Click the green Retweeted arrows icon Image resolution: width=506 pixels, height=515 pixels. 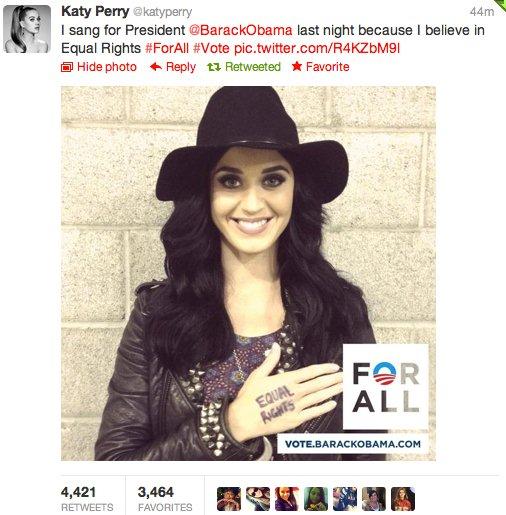(214, 67)
